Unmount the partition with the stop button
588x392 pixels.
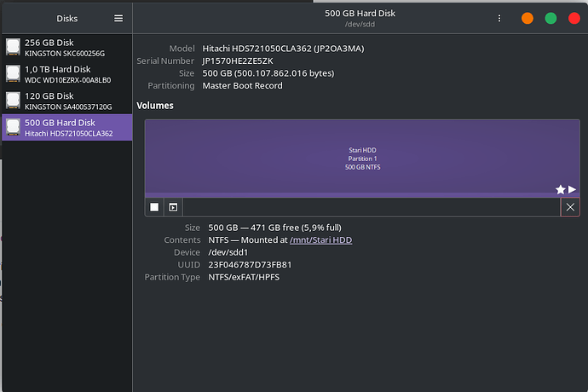coord(154,207)
